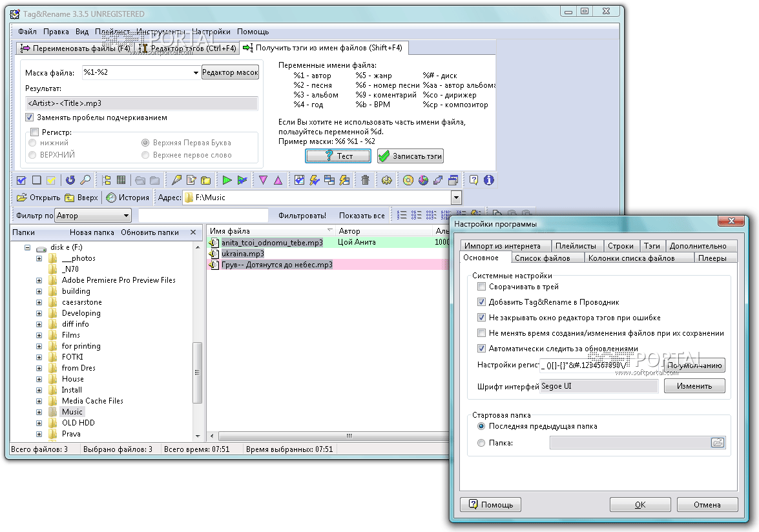
Task: Click the refresh arrow toolbar icon
Action: pos(70,180)
